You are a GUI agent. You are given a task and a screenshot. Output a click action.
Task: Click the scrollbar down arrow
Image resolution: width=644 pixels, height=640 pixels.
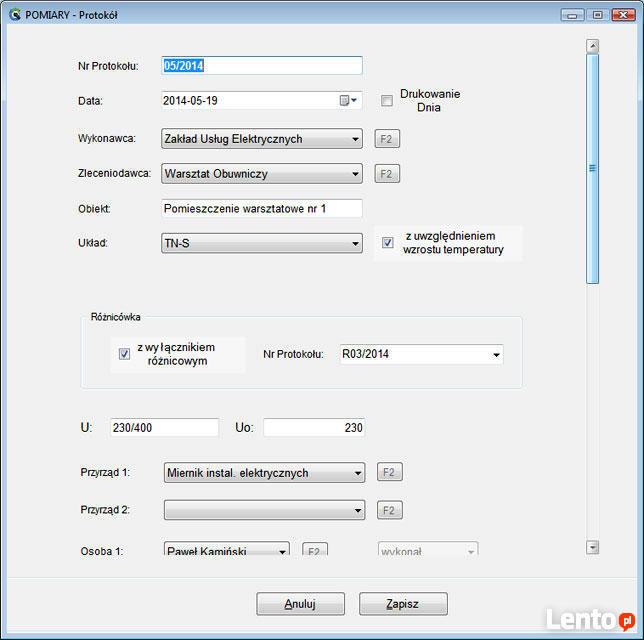[x=592, y=547]
